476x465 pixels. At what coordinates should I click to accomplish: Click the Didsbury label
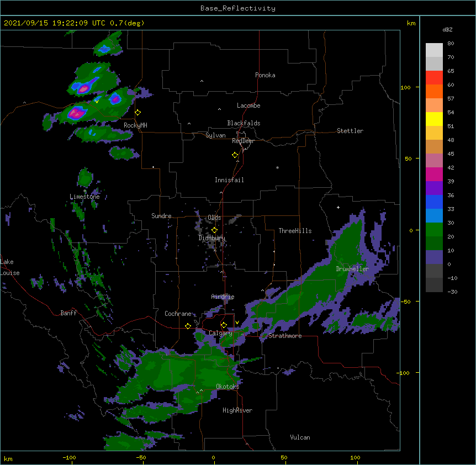pyautogui.click(x=212, y=238)
